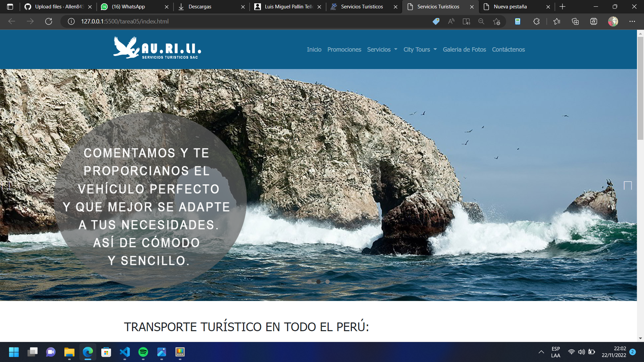The height and width of the screenshot is (362, 644).
Task: Expand the Servicios dropdown menu
Action: [x=382, y=49]
